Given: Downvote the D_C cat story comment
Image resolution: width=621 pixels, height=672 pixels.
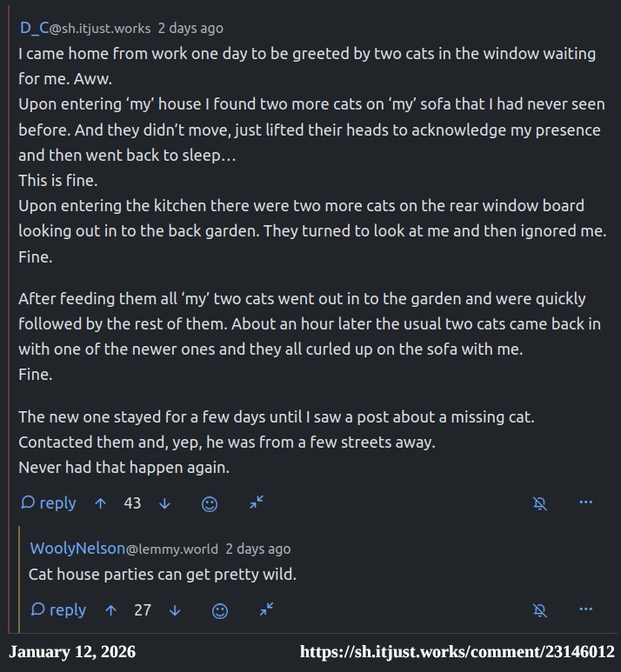Looking at the screenshot, I should pyautogui.click(x=164, y=502).
